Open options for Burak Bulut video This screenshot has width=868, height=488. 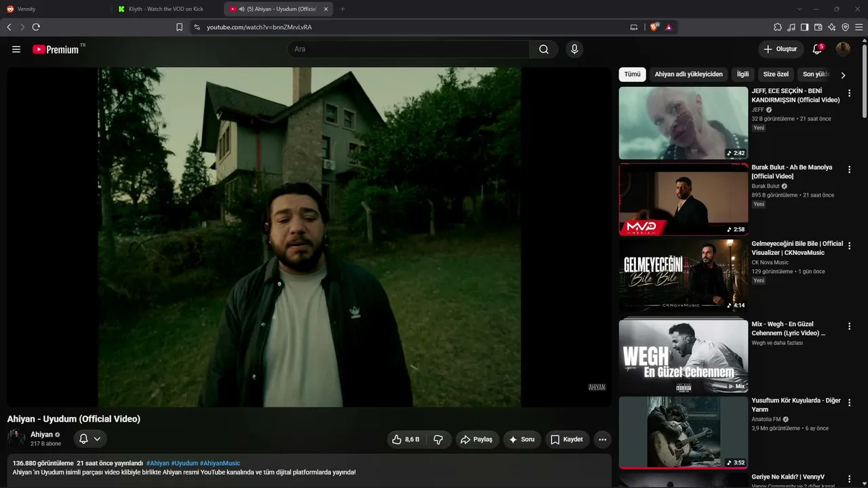[849, 169]
